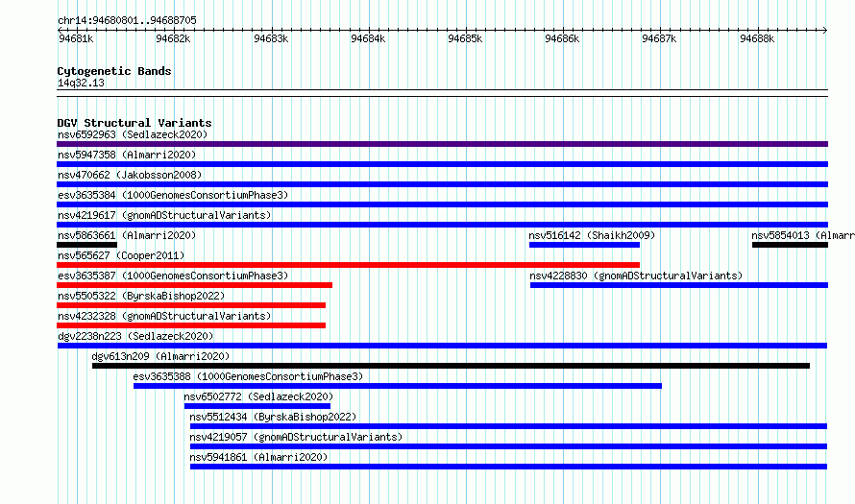Choose the 94687k ruler label
The height and width of the screenshot is (504, 855).
(659, 38)
